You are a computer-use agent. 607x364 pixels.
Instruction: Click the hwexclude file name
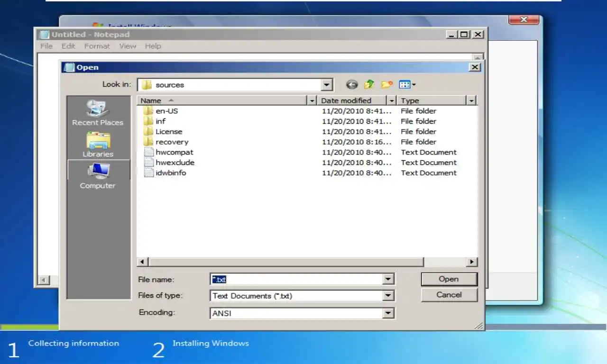[x=175, y=163]
